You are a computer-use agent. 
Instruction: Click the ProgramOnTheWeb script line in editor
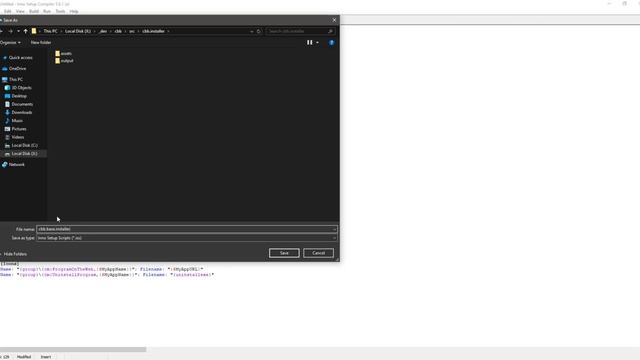102,269
